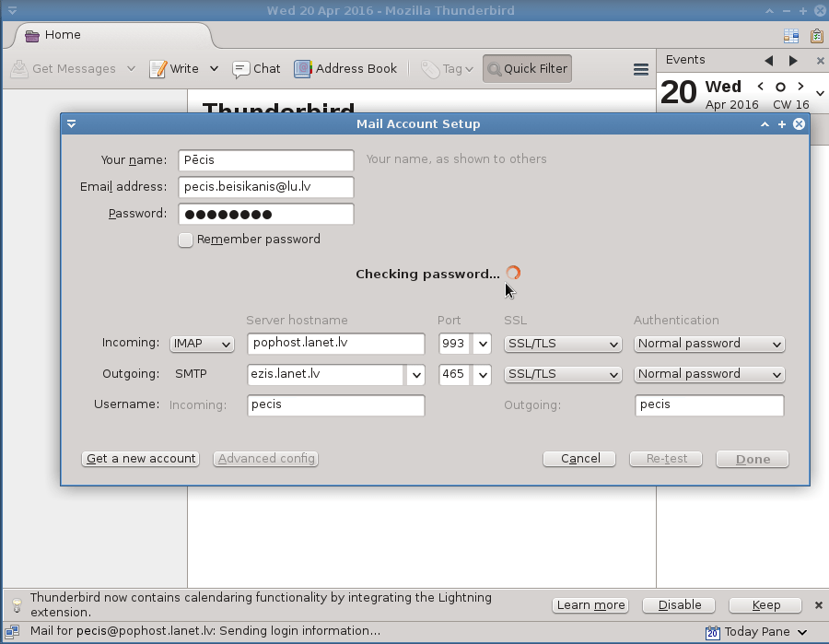Open outgoing server ezis.lanet.lv dropdown arrow
The width and height of the screenshot is (829, 644).
[416, 375]
